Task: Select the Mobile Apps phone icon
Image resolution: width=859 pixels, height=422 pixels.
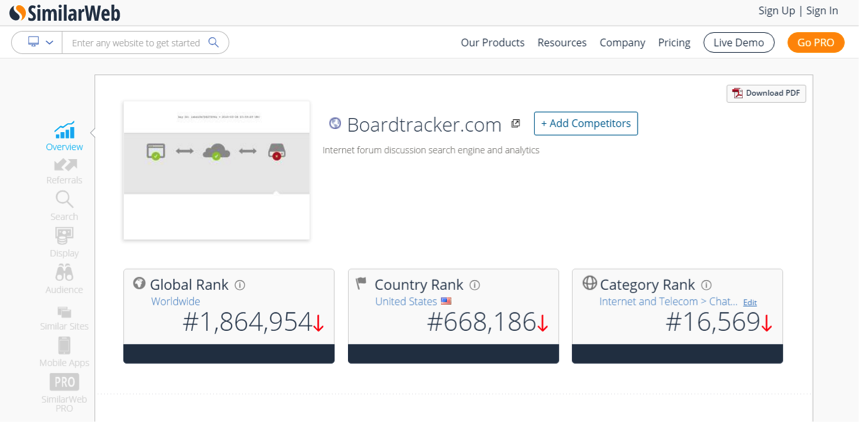Action: [x=65, y=345]
